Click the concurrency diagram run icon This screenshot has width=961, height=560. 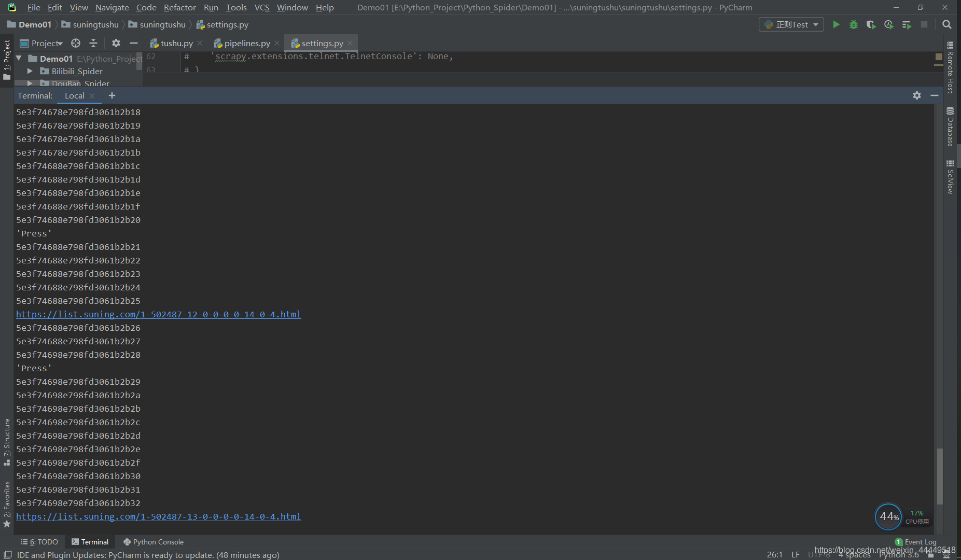tap(907, 24)
